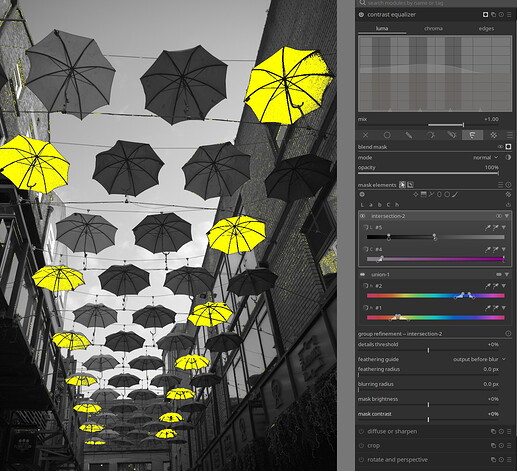Click the luma equalizer curve graph

coord(435,74)
